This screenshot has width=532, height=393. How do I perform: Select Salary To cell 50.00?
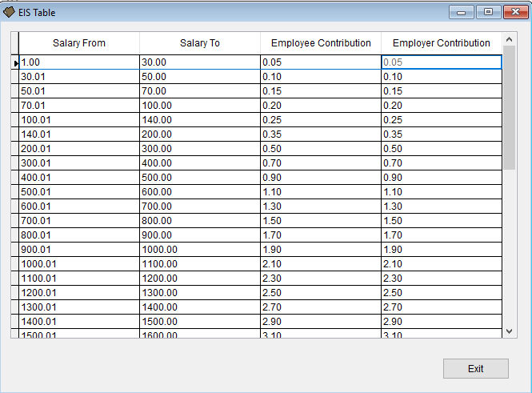point(200,77)
